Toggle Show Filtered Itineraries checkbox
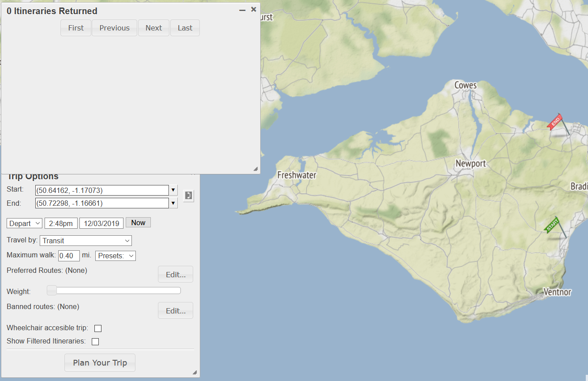Screen dimensions: 588x381 tap(95, 342)
